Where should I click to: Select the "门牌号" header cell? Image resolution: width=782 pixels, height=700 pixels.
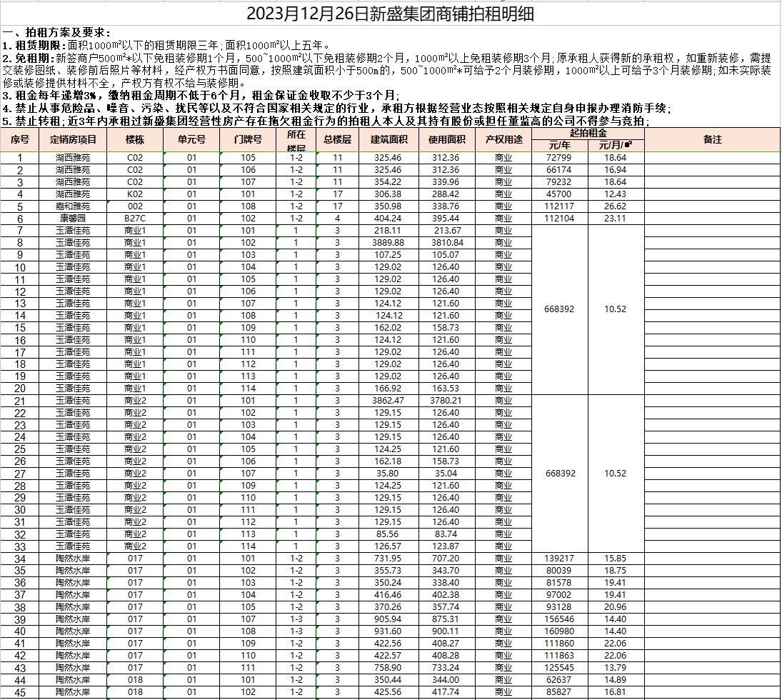click(x=248, y=140)
